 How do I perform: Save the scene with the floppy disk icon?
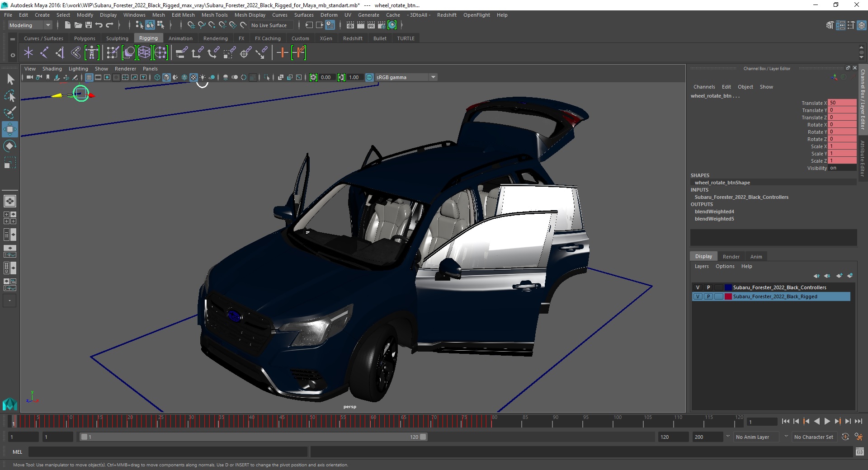[89, 25]
